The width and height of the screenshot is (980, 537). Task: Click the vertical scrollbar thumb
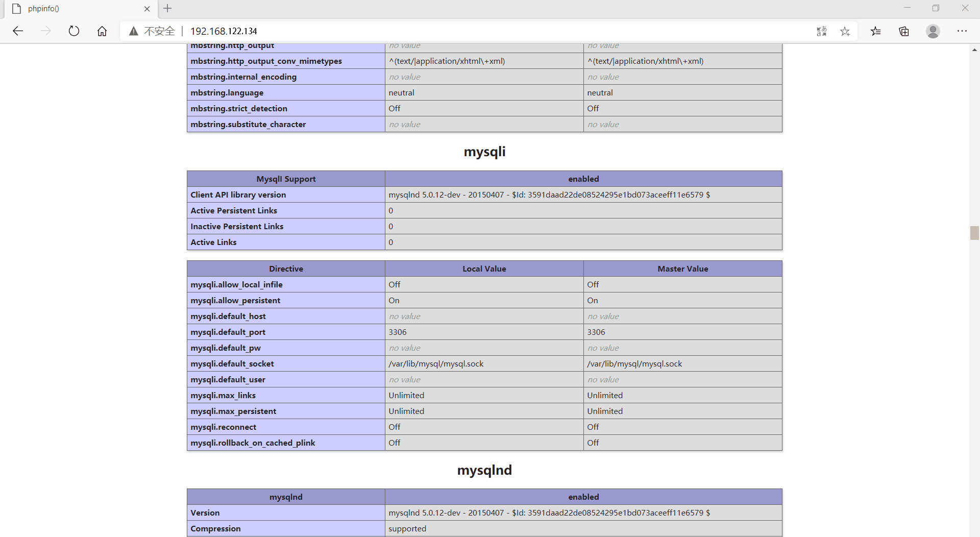[974, 233]
